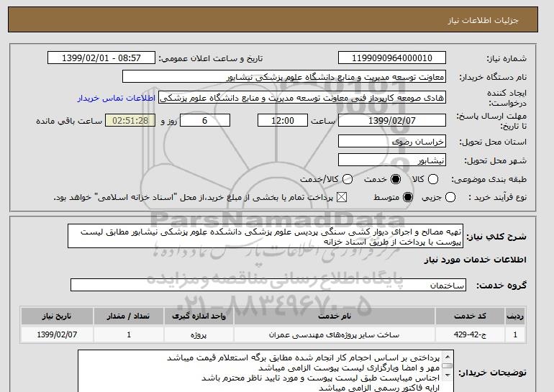The height and width of the screenshot is (392, 554).
Task: Click the remaining days field showing 6
Action: click(205, 120)
